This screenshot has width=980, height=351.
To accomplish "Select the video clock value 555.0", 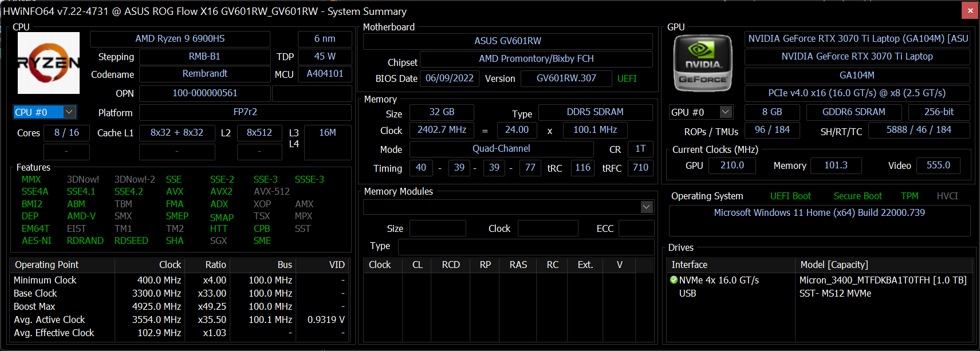I will (938, 165).
